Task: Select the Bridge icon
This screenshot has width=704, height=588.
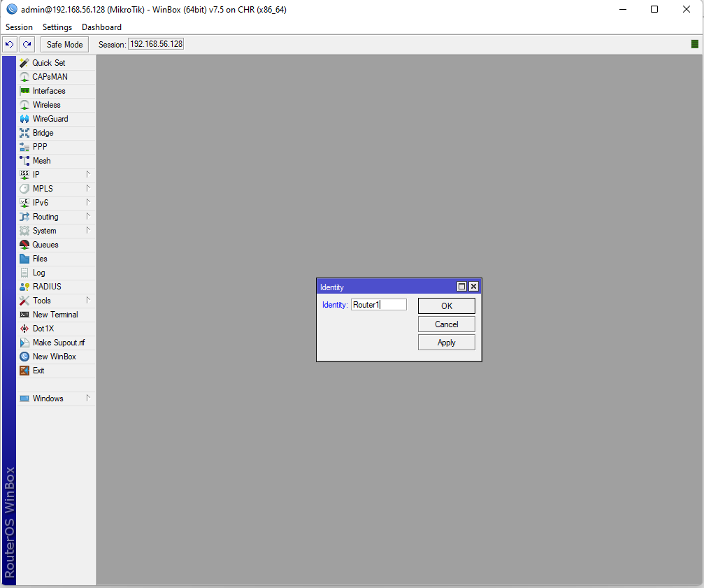Action: pyautogui.click(x=24, y=133)
